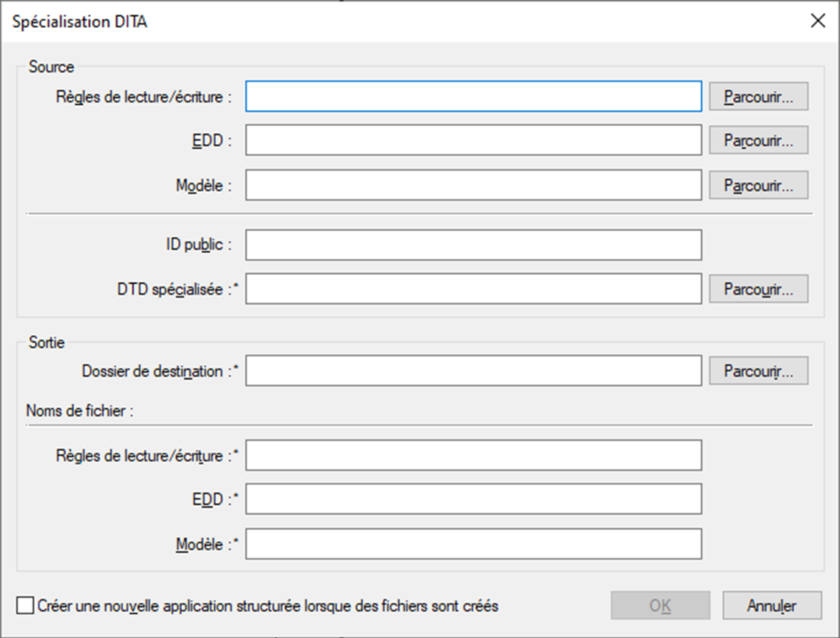840x638 pixels.
Task: Focus the DTD spécialisée input field
Action: click(x=474, y=289)
